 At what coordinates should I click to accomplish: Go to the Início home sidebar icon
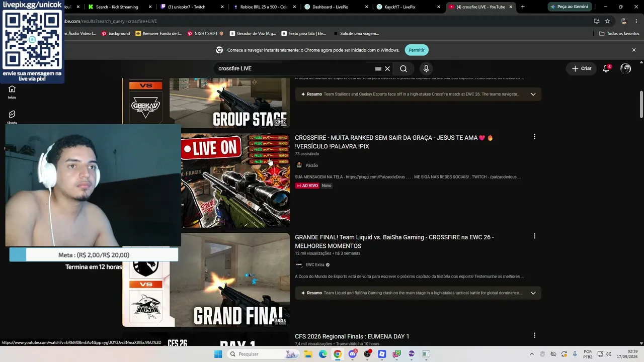(12, 92)
